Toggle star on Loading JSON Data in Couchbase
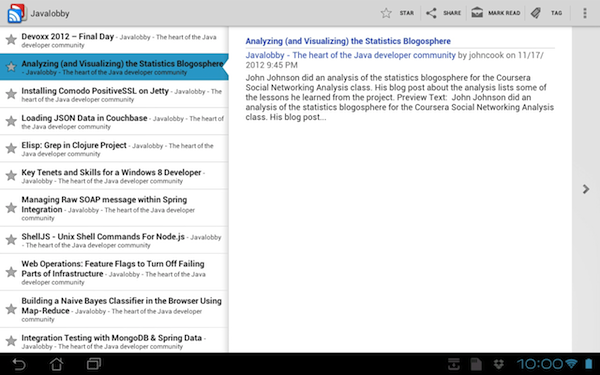 tap(11, 121)
